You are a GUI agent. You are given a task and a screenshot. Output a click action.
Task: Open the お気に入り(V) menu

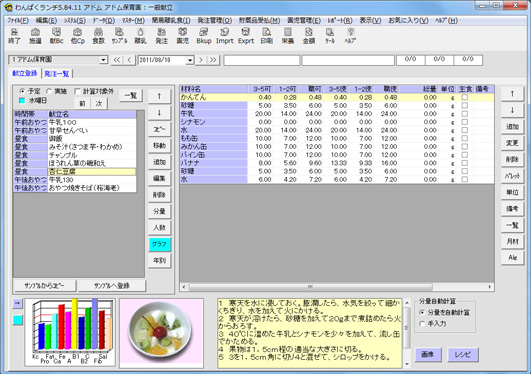pyautogui.click(x=408, y=21)
